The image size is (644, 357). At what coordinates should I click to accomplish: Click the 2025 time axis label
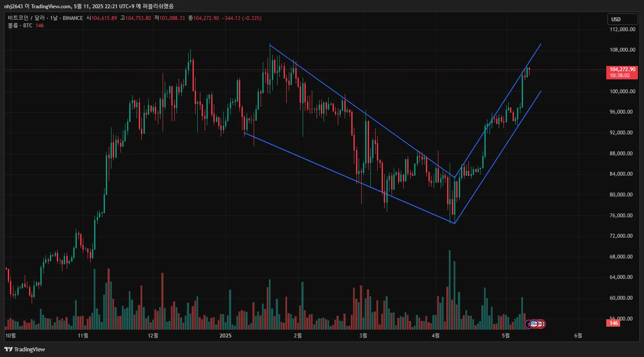[226, 335]
